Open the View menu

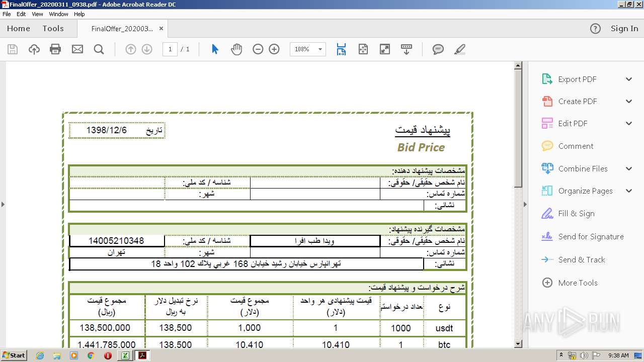(x=37, y=14)
